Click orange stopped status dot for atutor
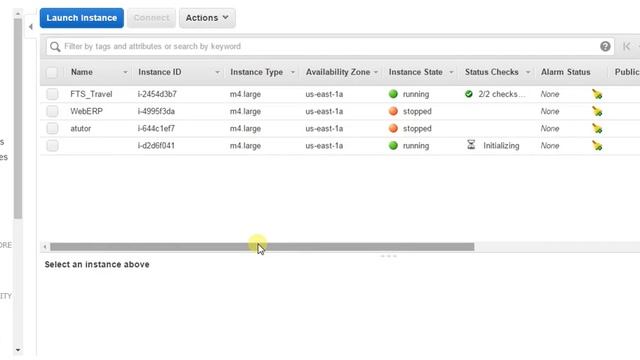The height and width of the screenshot is (360, 640). (393, 129)
